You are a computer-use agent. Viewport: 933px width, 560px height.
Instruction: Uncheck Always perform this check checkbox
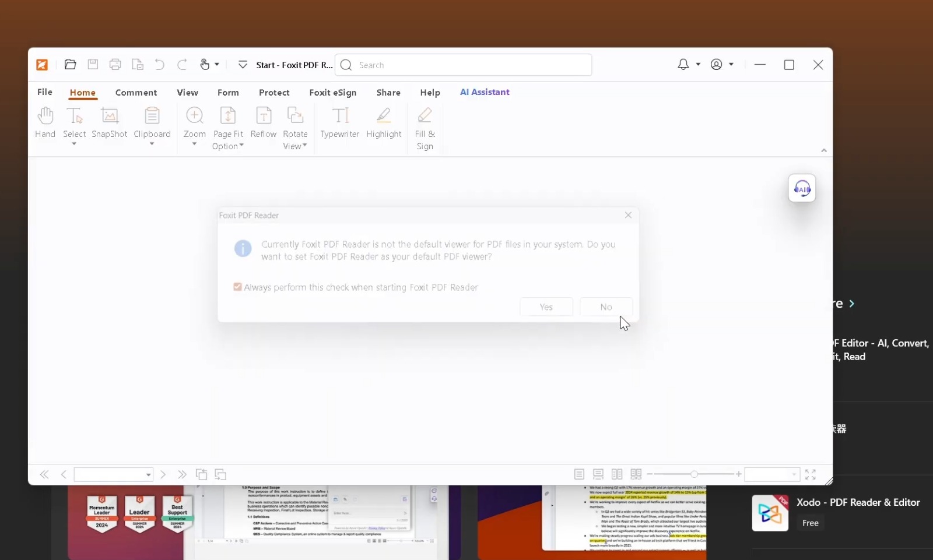[237, 287]
